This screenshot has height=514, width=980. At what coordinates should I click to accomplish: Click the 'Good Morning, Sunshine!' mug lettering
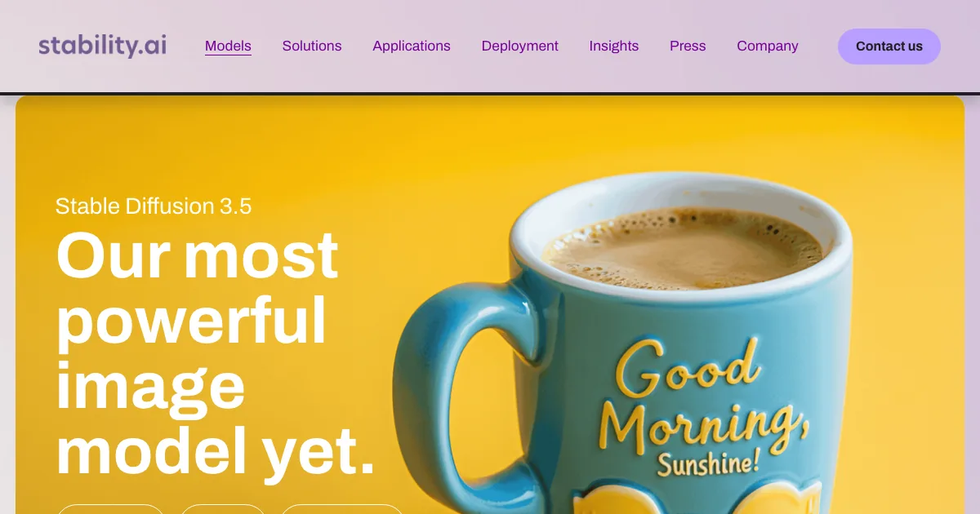coord(704,410)
